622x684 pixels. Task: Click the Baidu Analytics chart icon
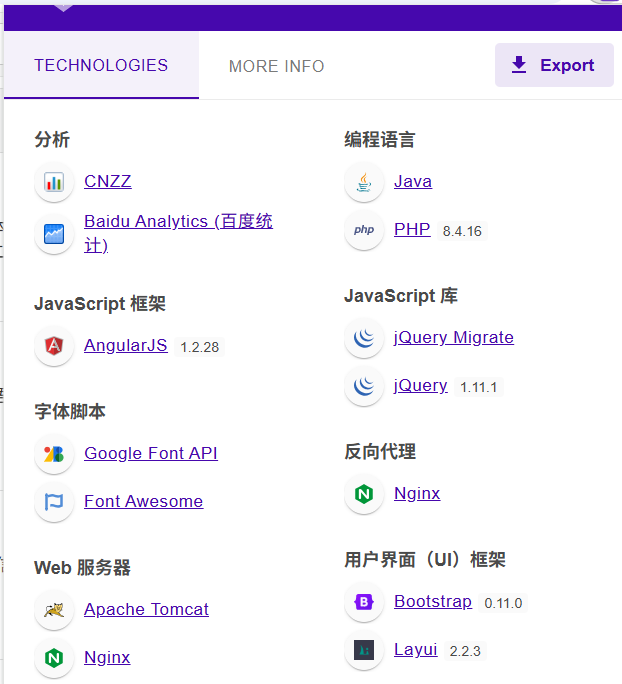click(x=54, y=234)
